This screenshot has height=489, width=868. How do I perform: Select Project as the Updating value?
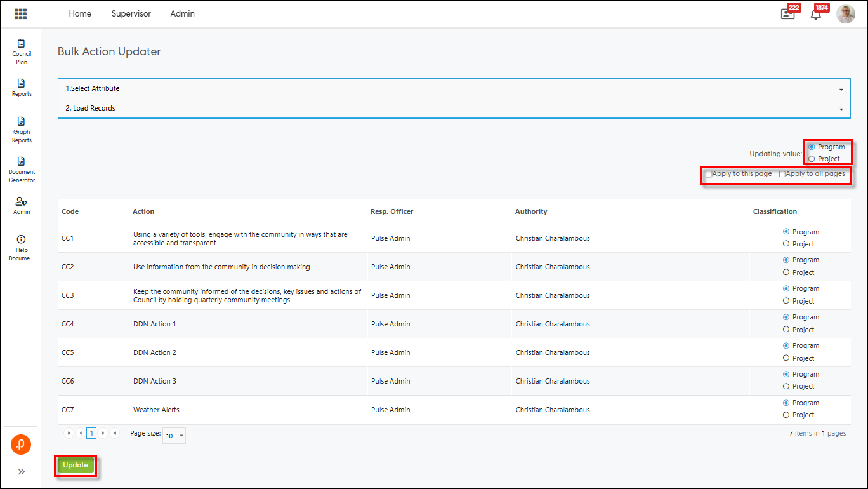coord(812,159)
